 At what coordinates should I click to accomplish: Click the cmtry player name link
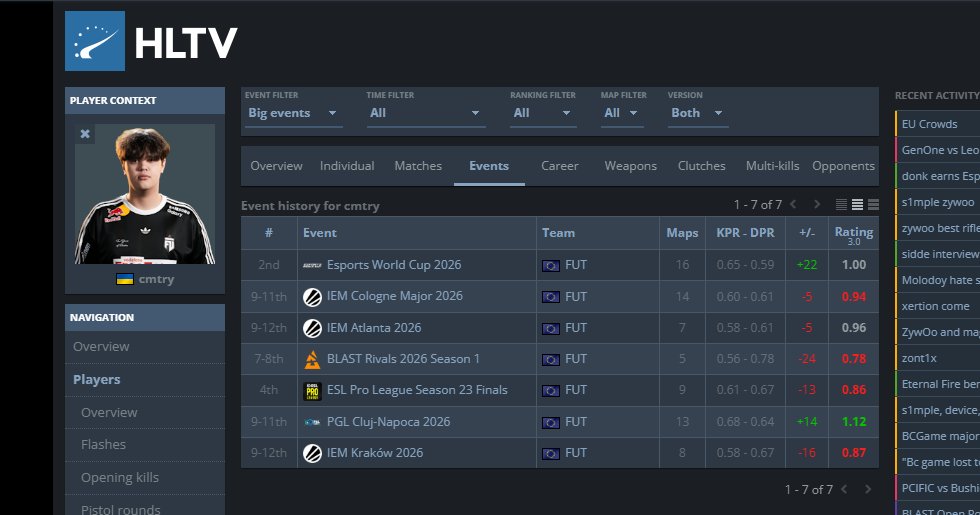point(156,279)
